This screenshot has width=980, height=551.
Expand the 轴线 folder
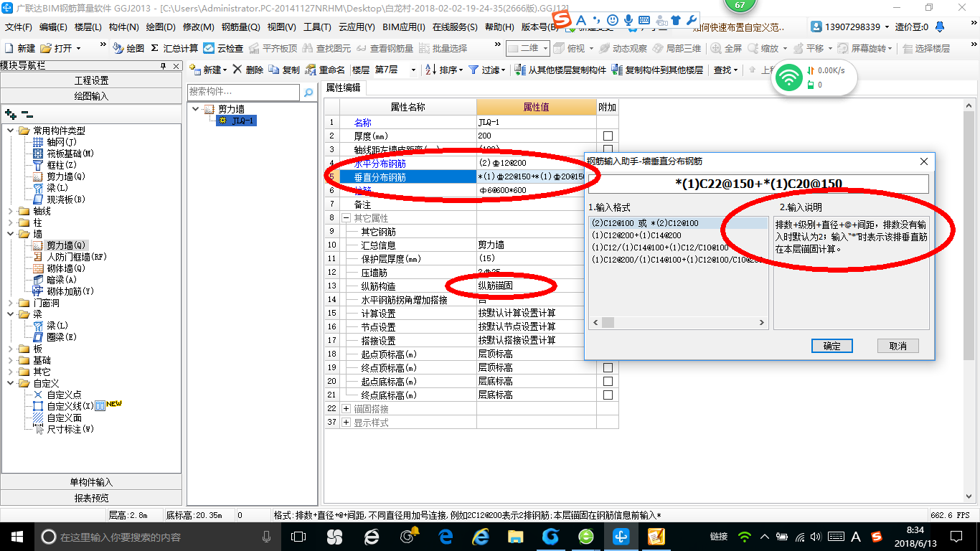click(11, 211)
